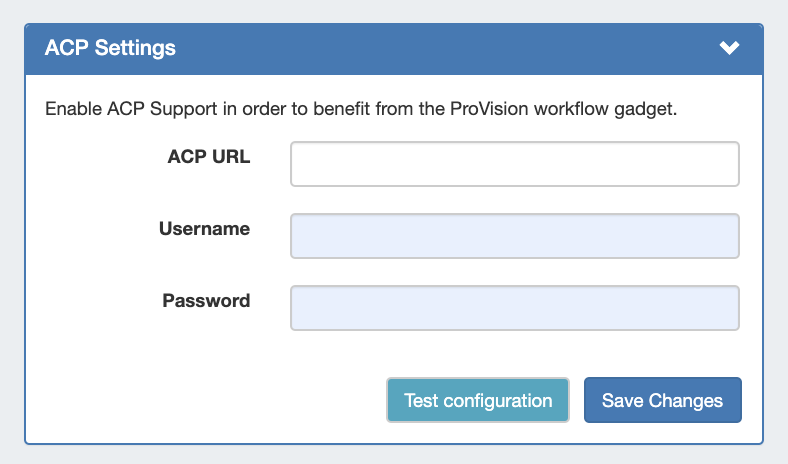The height and width of the screenshot is (464, 788).
Task: Click the light-blue box beside Username
Action: (x=514, y=236)
